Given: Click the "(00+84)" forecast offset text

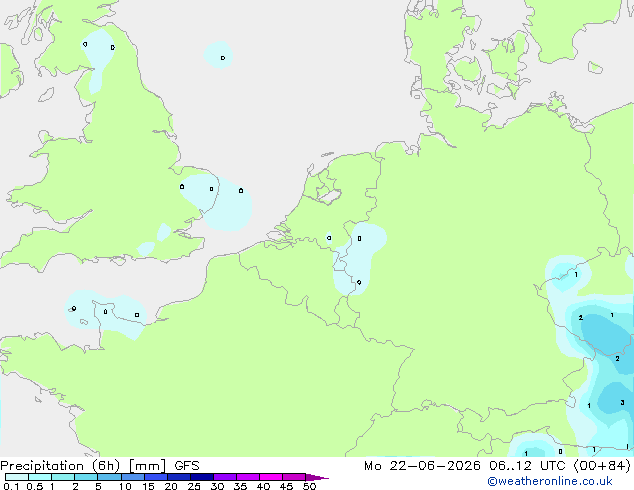Looking at the screenshot, I should (x=602, y=466).
